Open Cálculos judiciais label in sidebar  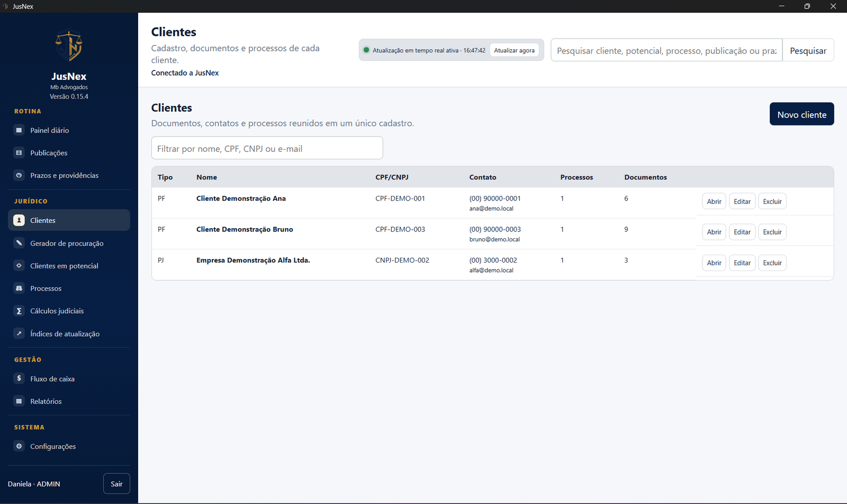click(x=57, y=311)
